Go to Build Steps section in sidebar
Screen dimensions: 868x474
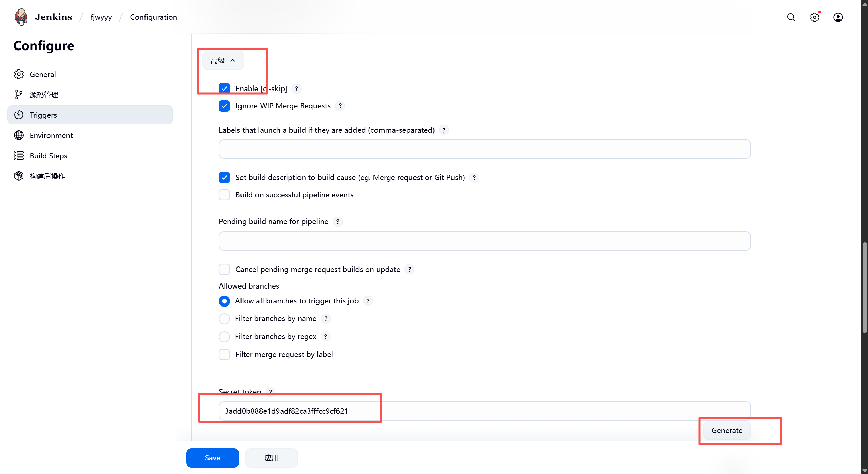[49, 156]
